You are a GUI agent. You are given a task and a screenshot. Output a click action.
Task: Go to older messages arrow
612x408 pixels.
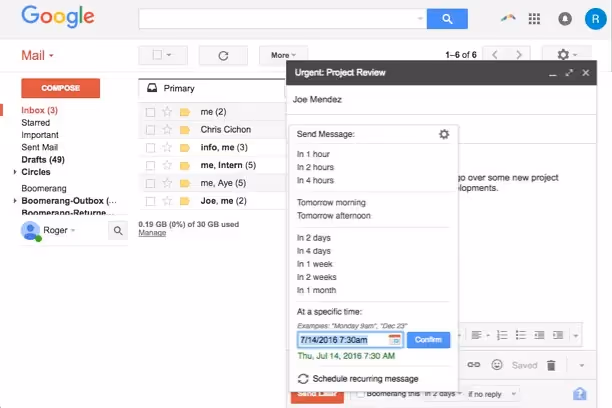519,55
